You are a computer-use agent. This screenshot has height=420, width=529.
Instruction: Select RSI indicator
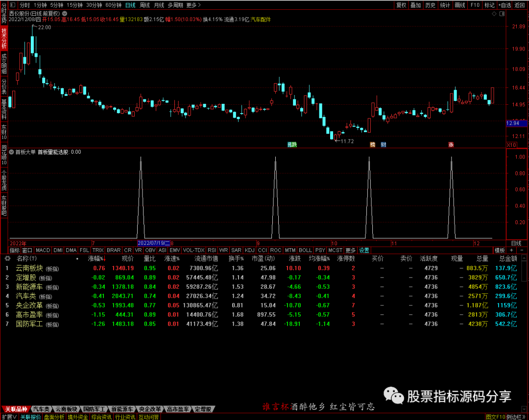click(x=212, y=250)
